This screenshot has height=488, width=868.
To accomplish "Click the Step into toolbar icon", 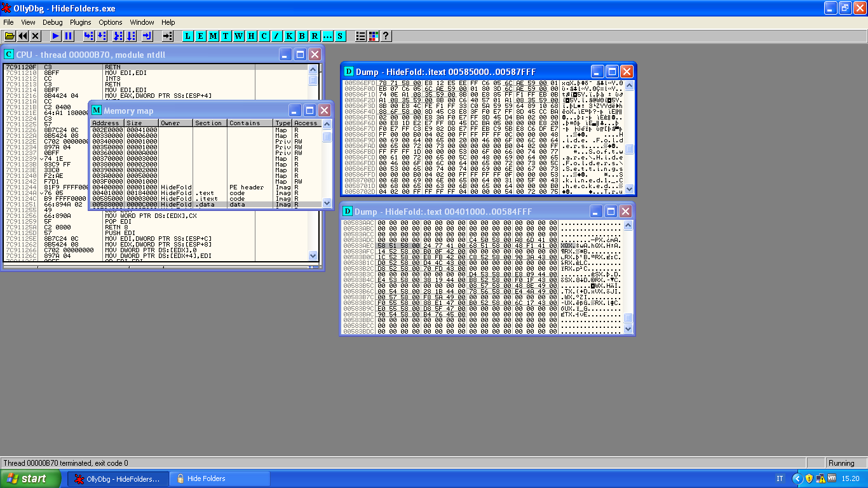I will coord(88,36).
